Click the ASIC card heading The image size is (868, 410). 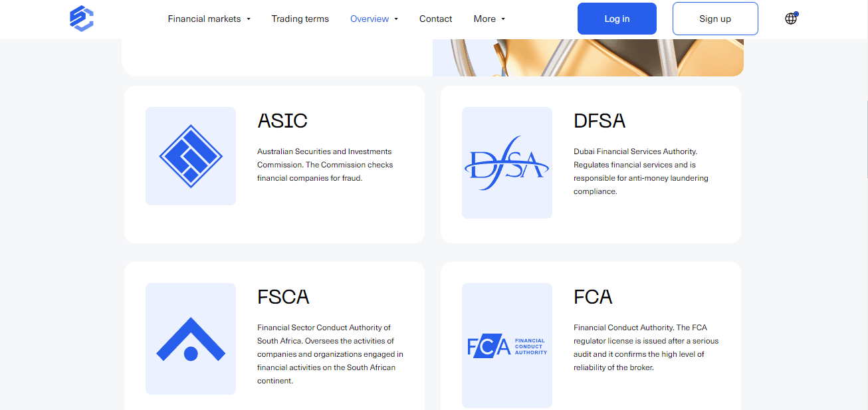(282, 120)
